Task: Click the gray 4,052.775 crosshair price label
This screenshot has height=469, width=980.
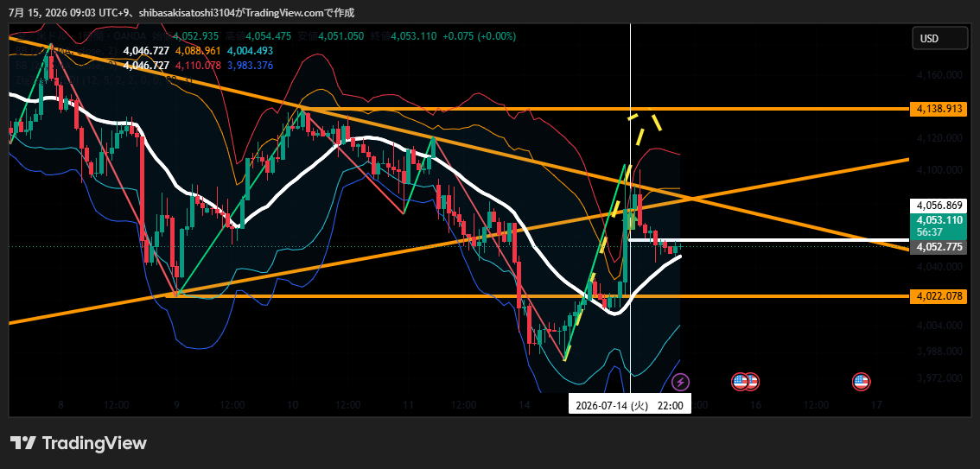Action: [x=939, y=247]
